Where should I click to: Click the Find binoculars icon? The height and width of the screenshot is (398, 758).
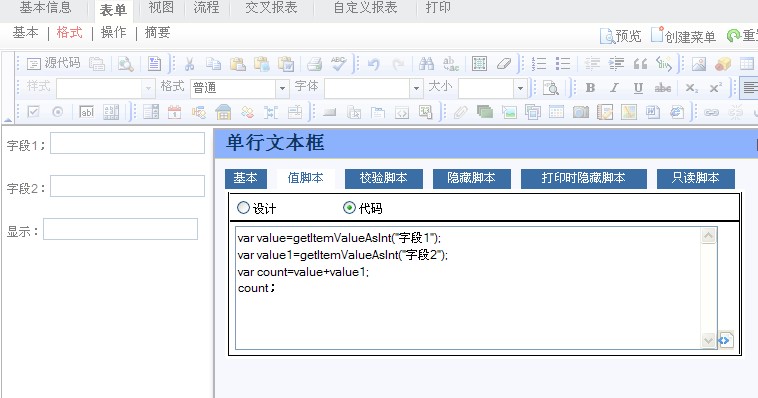pos(426,64)
